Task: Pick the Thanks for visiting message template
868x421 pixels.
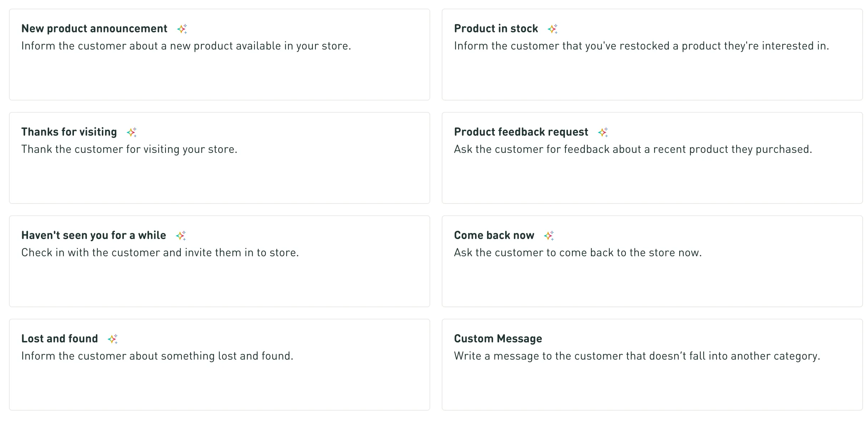Action: [219, 176]
